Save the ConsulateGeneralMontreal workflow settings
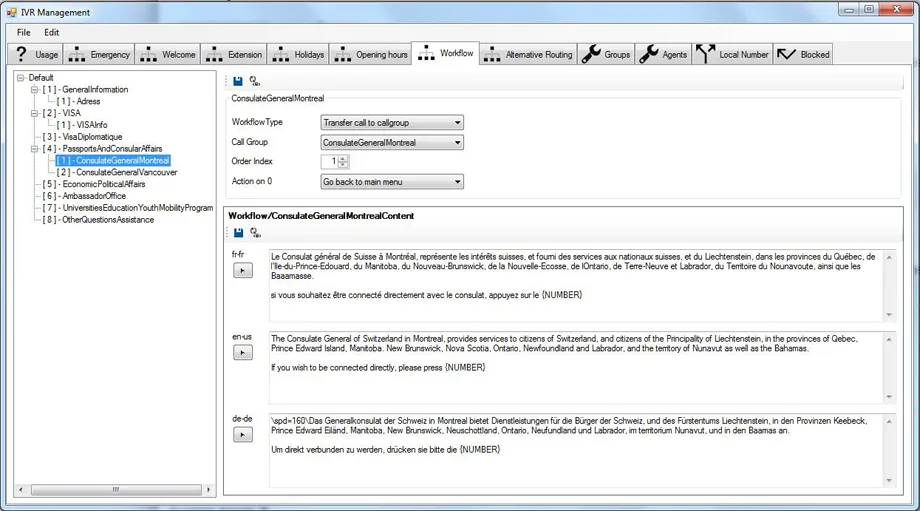920x511 pixels. tap(238, 81)
